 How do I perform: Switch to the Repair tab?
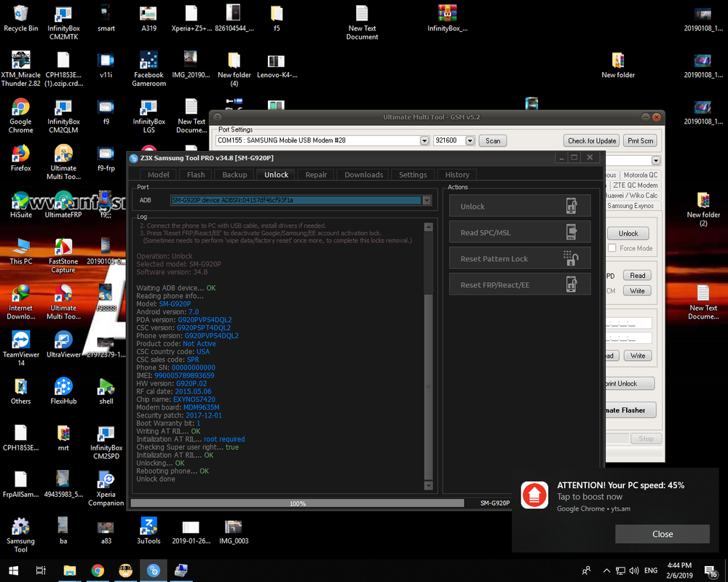tap(316, 175)
